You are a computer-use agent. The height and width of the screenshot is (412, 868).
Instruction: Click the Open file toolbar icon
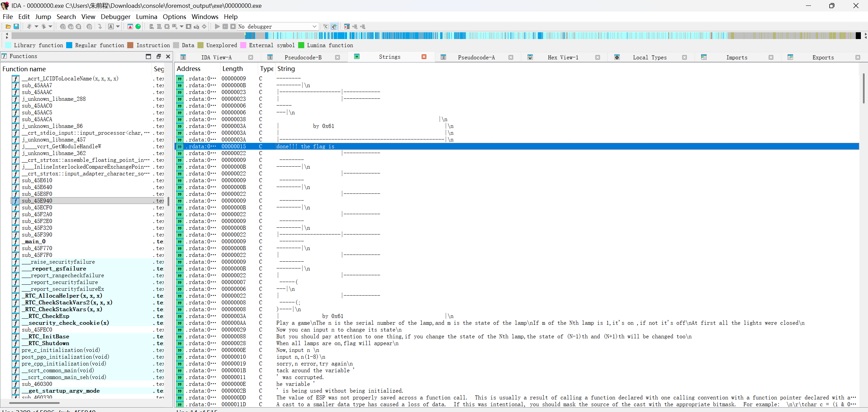8,26
